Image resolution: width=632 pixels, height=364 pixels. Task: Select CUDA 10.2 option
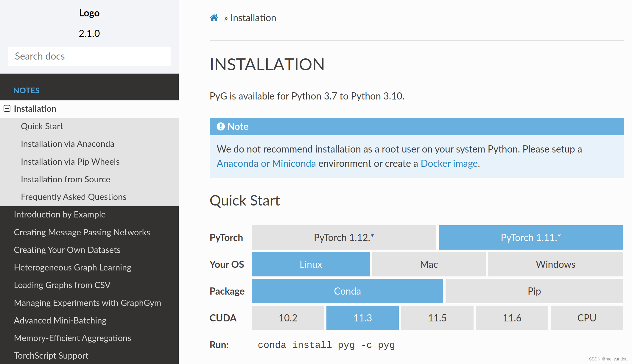click(x=288, y=318)
